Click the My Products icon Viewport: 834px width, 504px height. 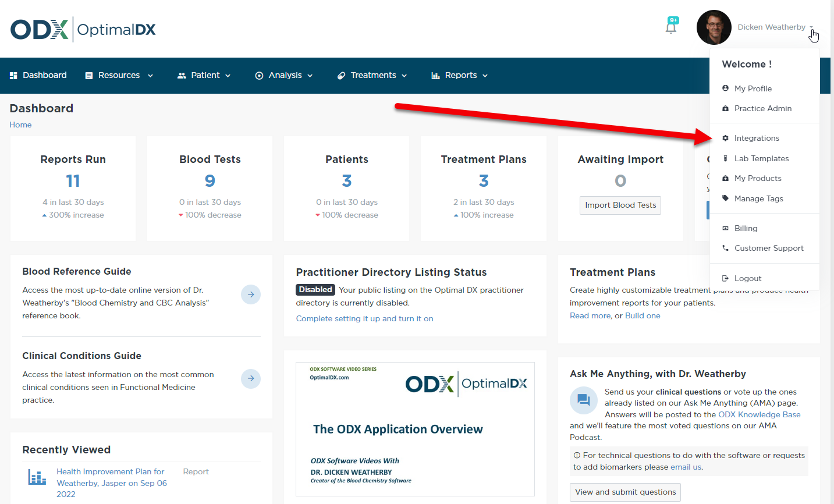725,178
